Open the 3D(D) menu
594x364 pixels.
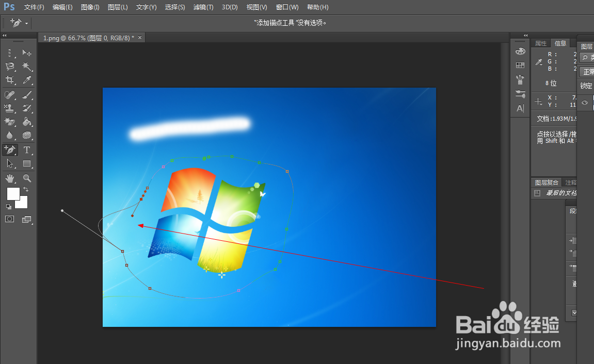click(x=230, y=7)
